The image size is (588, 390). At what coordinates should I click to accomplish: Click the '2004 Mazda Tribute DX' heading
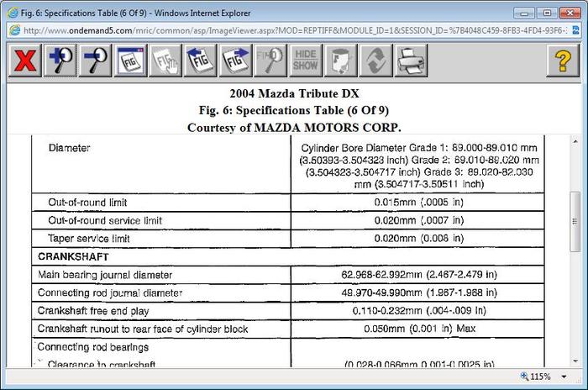pos(294,93)
